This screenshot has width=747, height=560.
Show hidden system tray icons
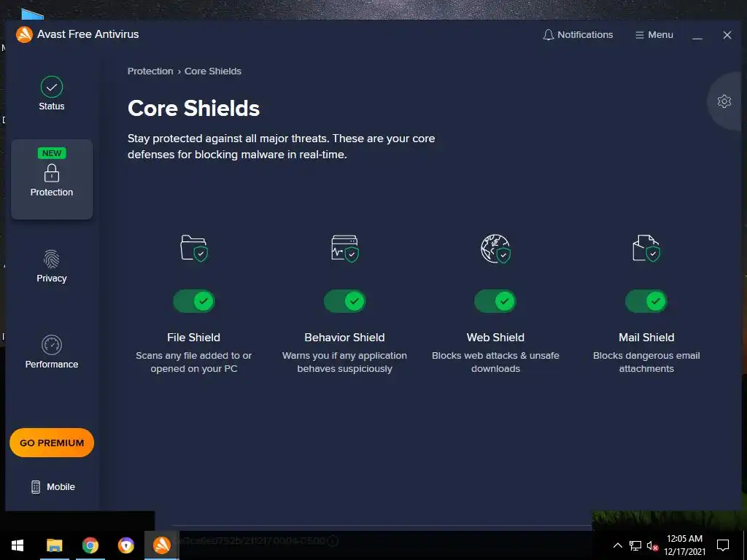click(617, 545)
